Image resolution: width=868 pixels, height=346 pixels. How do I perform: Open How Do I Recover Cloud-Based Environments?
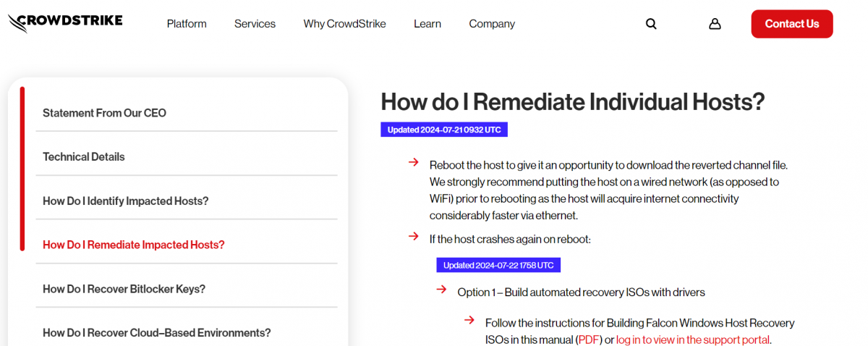click(x=156, y=333)
